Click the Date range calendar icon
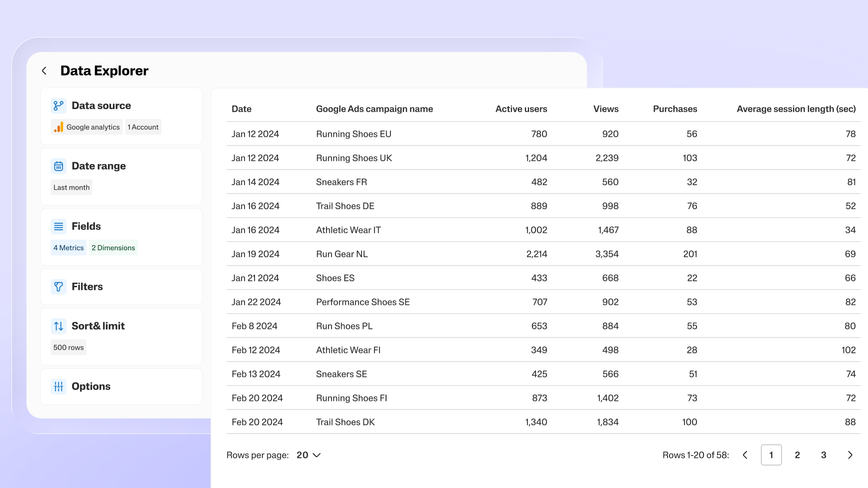This screenshot has height=488, width=868. [58, 166]
